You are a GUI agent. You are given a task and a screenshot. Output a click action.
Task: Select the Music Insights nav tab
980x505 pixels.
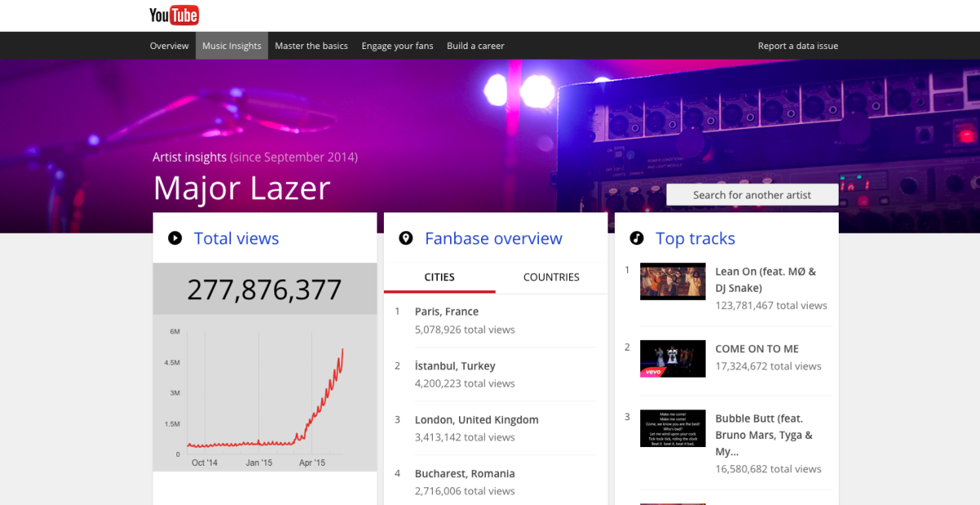click(x=232, y=46)
